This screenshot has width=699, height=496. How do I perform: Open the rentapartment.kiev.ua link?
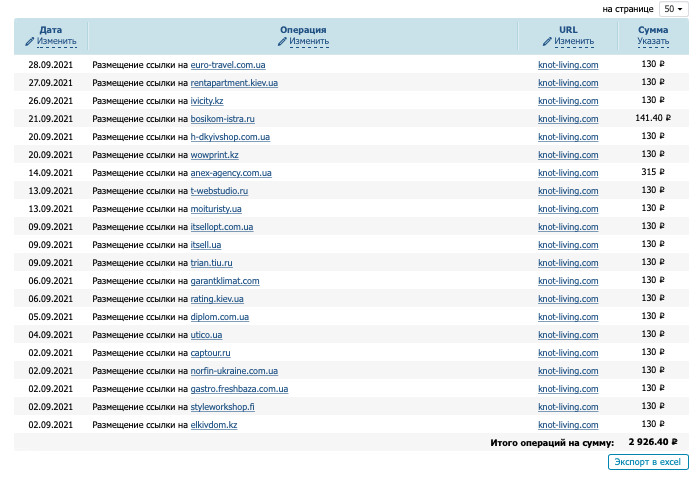[x=234, y=83]
